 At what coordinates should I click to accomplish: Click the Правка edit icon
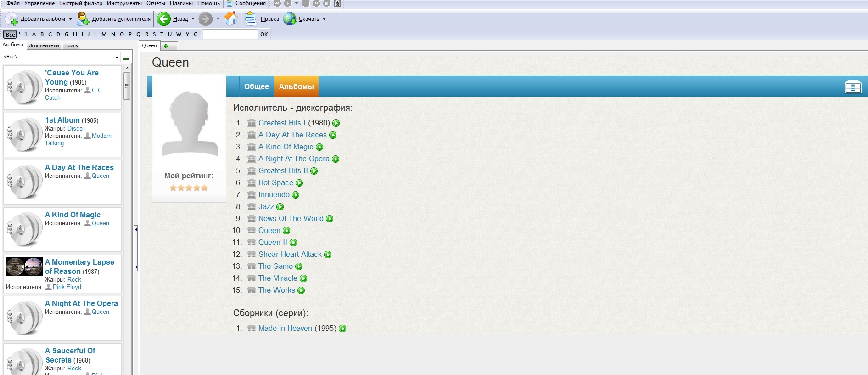(x=251, y=19)
